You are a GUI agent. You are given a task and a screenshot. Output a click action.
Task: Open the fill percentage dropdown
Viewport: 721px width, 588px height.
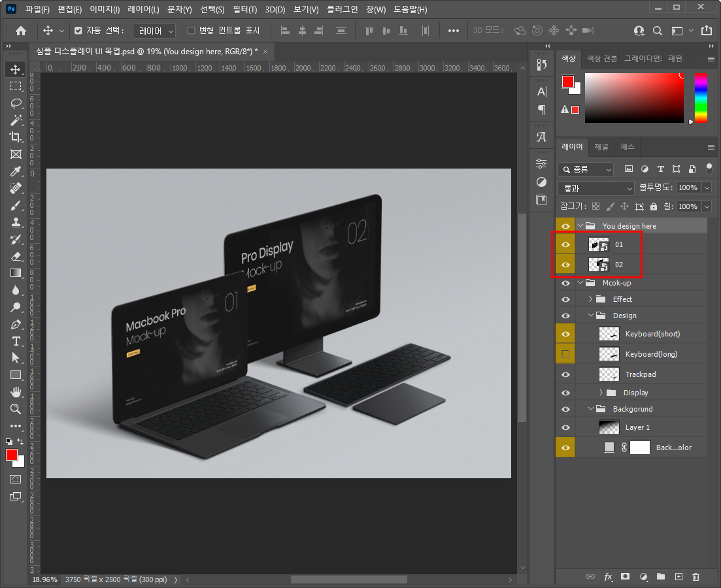click(x=707, y=206)
